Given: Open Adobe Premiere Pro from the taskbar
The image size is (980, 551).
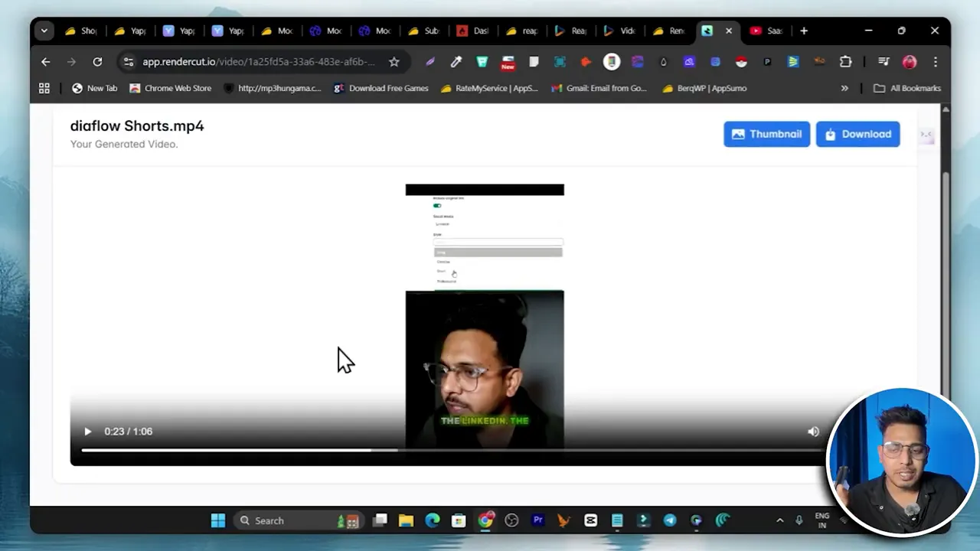Looking at the screenshot, I should pos(538,520).
